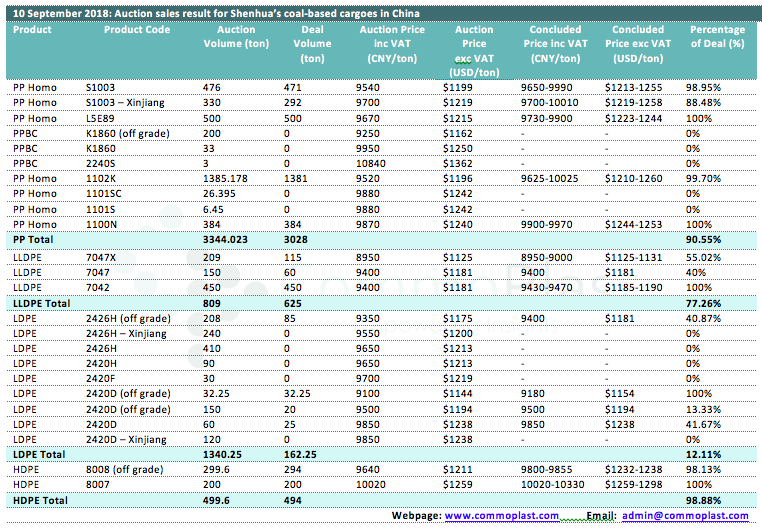Click the LLDPE Total row label
The image size is (762, 532).
coord(41,301)
